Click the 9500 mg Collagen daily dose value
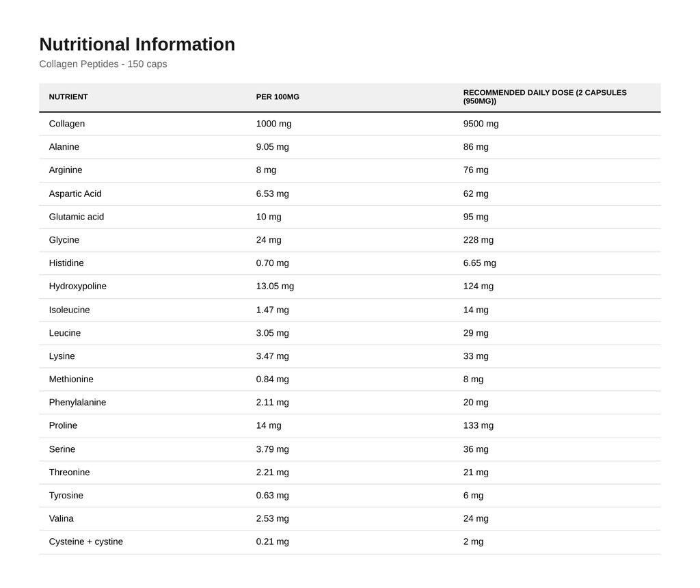Screen dimensions: 700x588 click(481, 124)
